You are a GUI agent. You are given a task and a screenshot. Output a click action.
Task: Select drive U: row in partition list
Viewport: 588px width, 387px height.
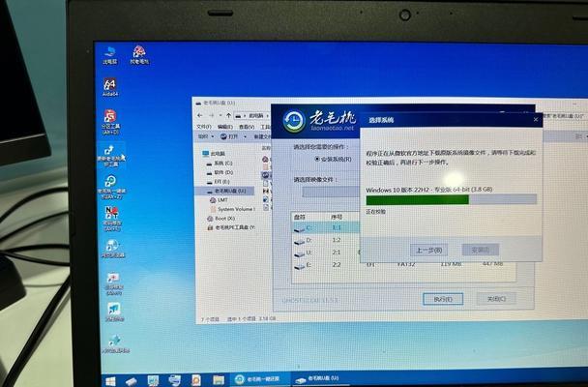point(326,253)
